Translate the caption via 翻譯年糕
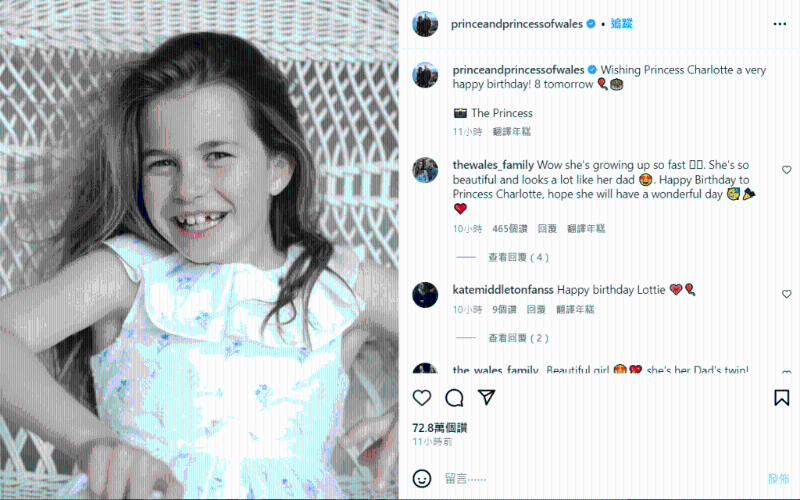Image resolution: width=800 pixels, height=500 pixels. tap(511, 132)
